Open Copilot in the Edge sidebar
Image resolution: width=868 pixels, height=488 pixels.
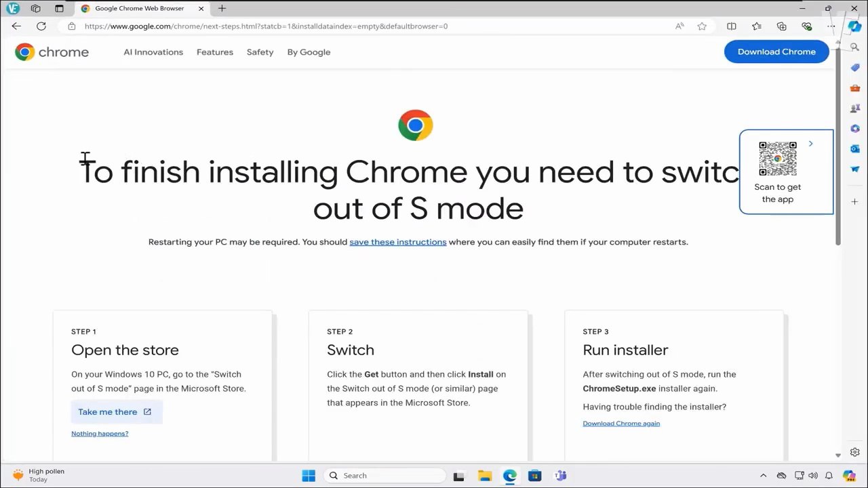click(x=854, y=26)
